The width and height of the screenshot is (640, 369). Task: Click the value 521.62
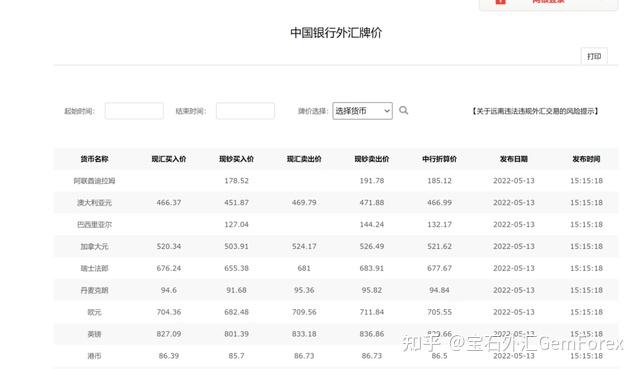click(x=440, y=247)
